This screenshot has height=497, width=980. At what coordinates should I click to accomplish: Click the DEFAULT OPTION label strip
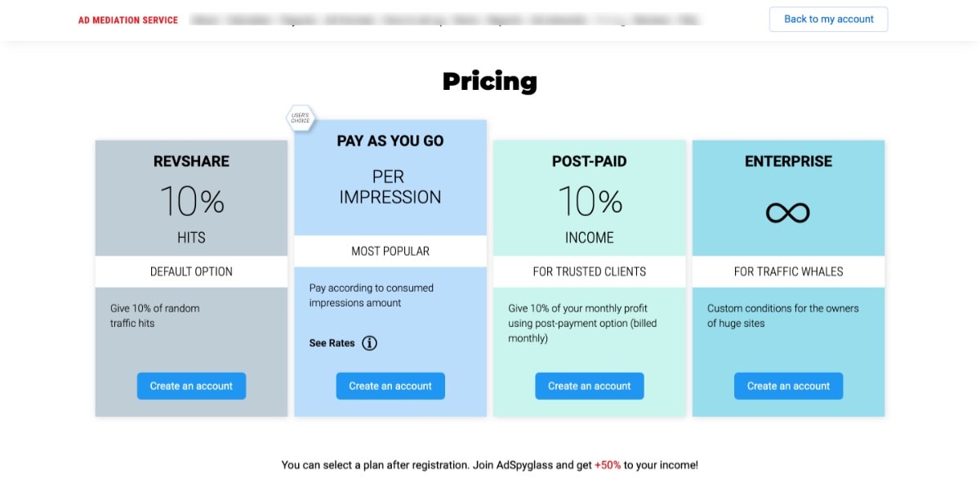point(191,271)
